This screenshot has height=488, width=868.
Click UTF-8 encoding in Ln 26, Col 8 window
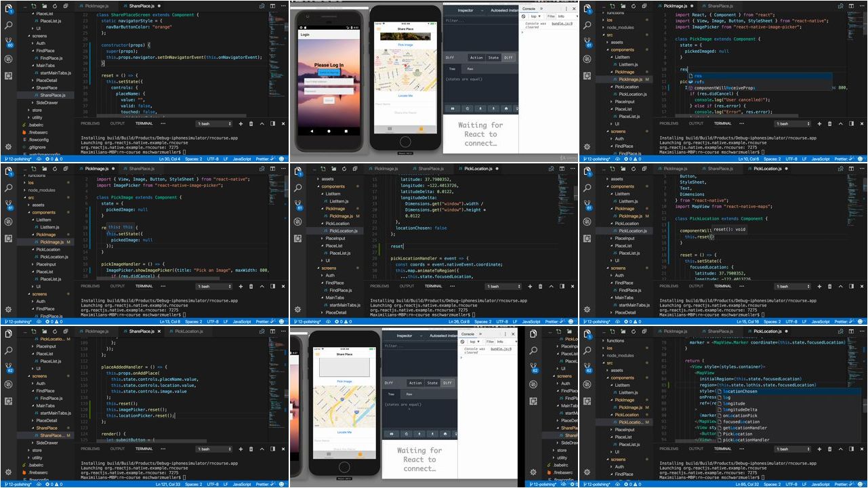501,321
